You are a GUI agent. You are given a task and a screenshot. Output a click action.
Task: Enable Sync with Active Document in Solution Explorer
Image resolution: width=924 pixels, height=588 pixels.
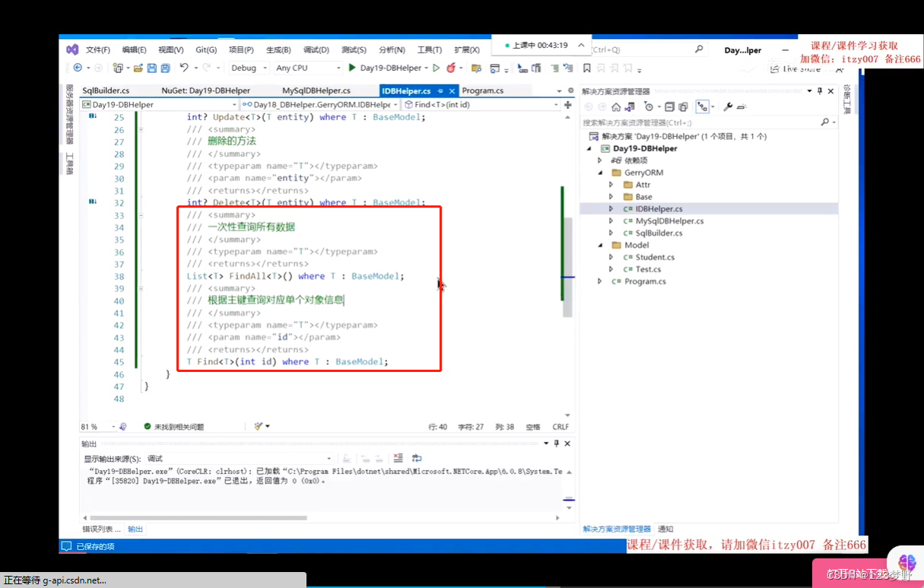pos(630,106)
